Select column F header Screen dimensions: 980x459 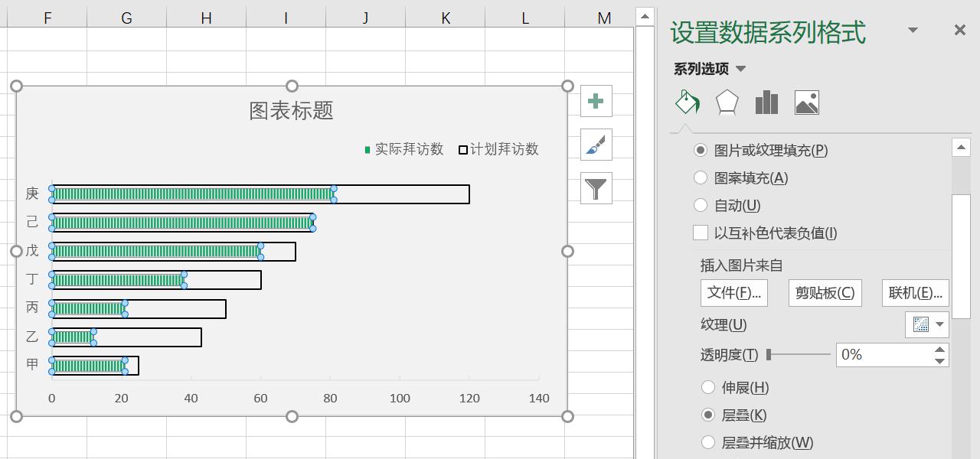point(47,18)
